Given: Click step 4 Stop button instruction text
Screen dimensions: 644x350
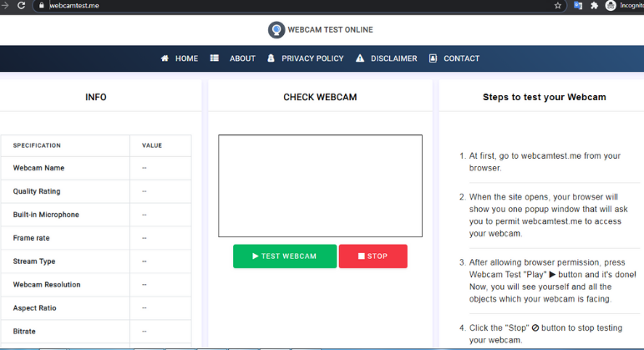Looking at the screenshot, I should [x=545, y=334].
